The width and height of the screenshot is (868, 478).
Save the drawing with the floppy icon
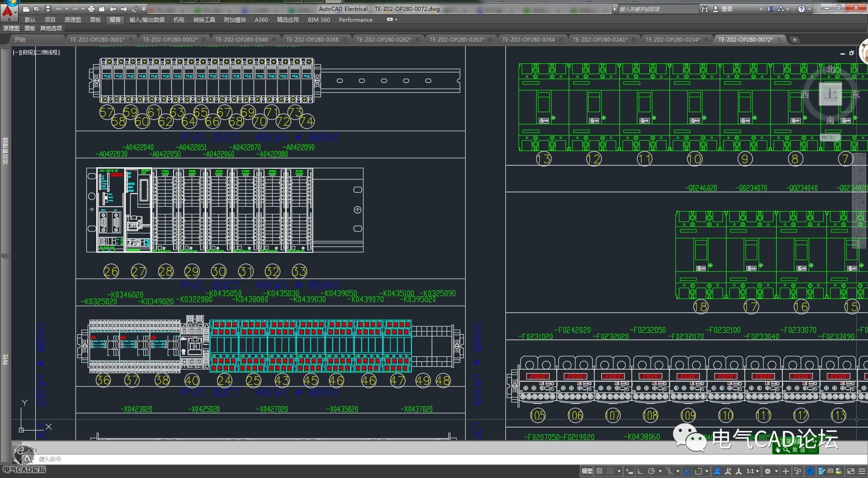(47, 9)
